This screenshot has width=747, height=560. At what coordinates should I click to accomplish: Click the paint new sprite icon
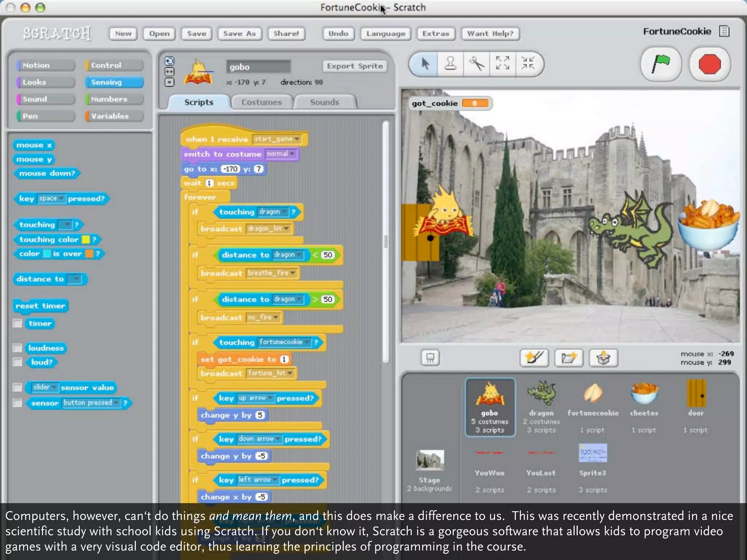(x=534, y=358)
